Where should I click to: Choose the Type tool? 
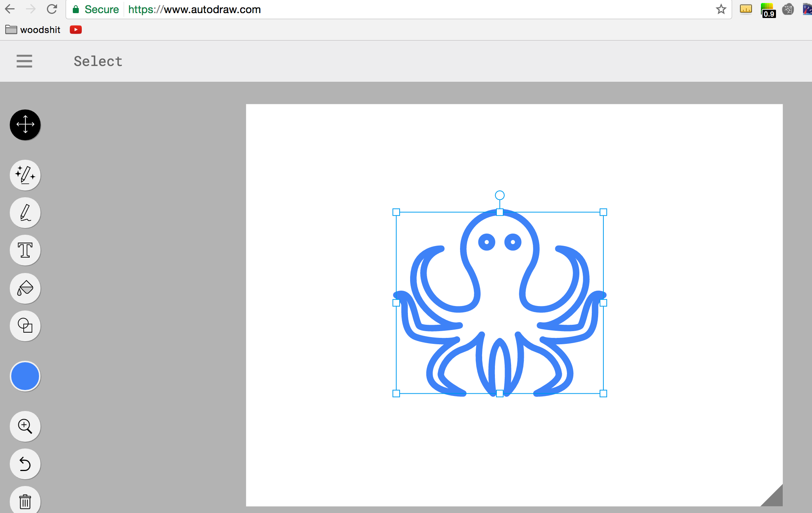click(25, 250)
